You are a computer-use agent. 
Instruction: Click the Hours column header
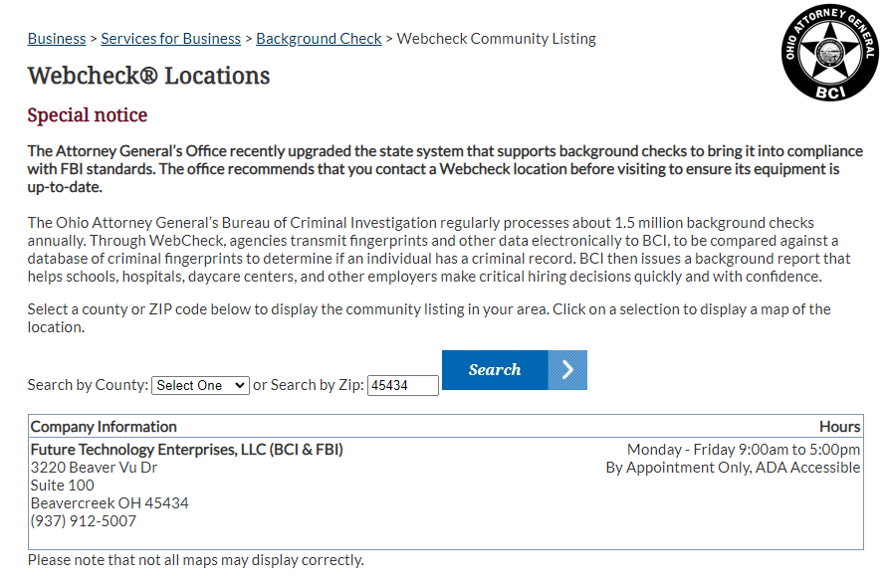tap(839, 426)
